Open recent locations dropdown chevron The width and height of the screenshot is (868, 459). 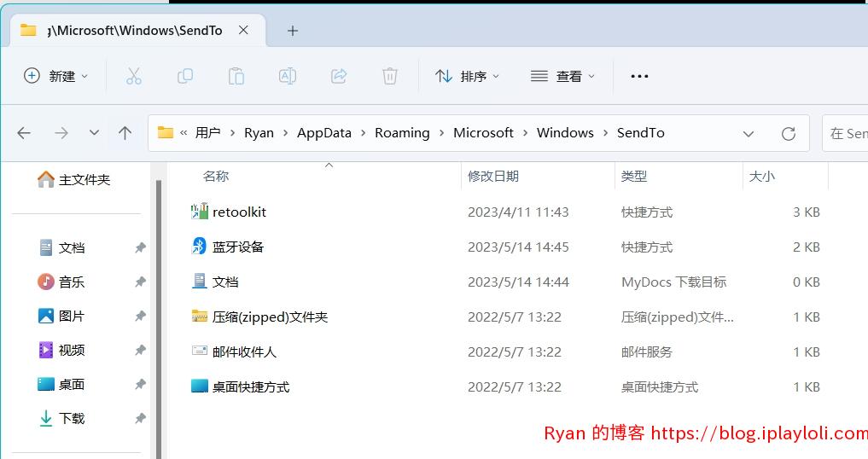coord(94,133)
